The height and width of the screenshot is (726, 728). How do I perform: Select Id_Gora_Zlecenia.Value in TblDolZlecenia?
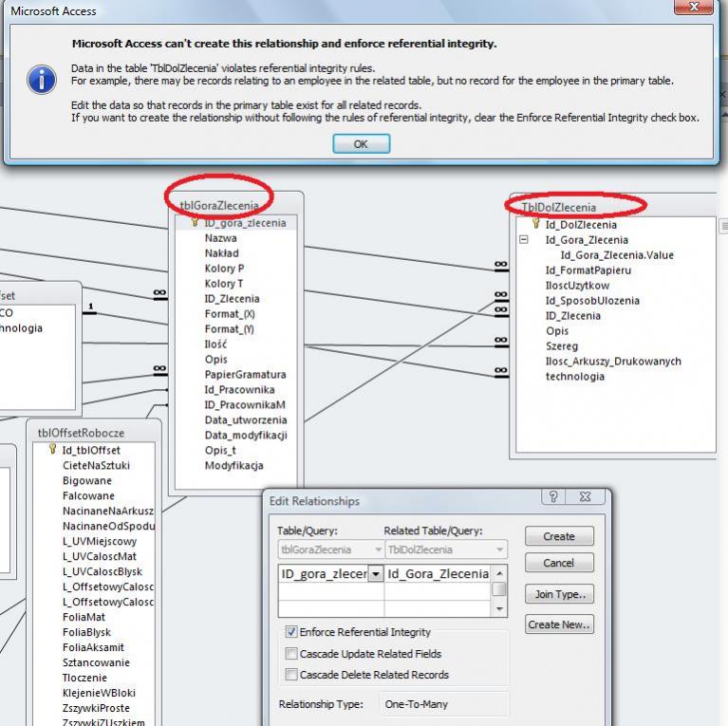tap(617, 255)
